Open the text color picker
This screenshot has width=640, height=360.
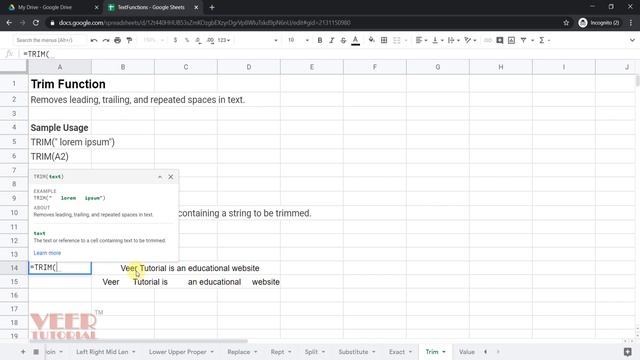pyautogui.click(x=356, y=40)
